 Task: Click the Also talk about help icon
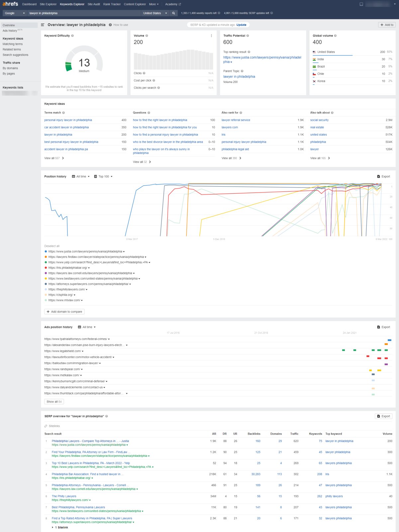pyautogui.click(x=332, y=113)
